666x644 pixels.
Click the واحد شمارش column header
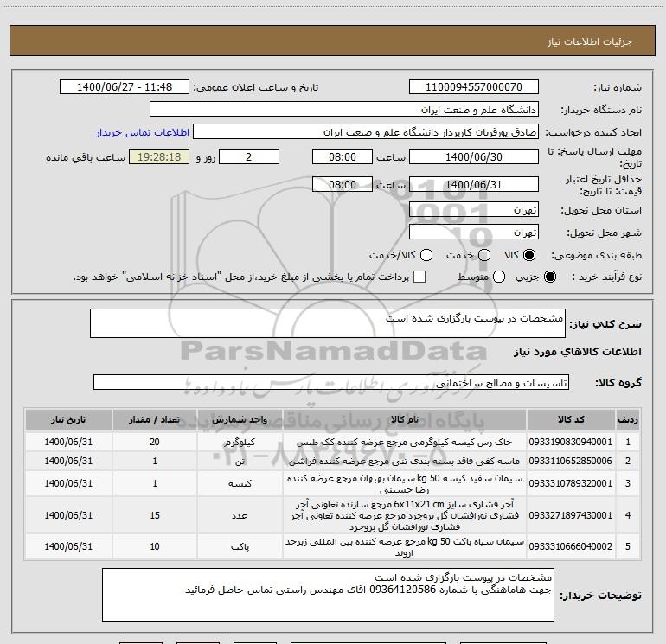240,419
